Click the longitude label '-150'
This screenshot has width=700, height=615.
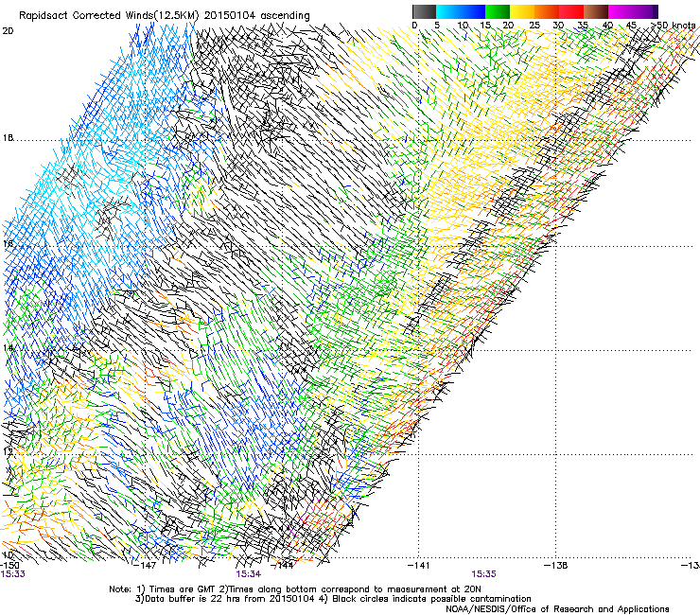(9, 566)
